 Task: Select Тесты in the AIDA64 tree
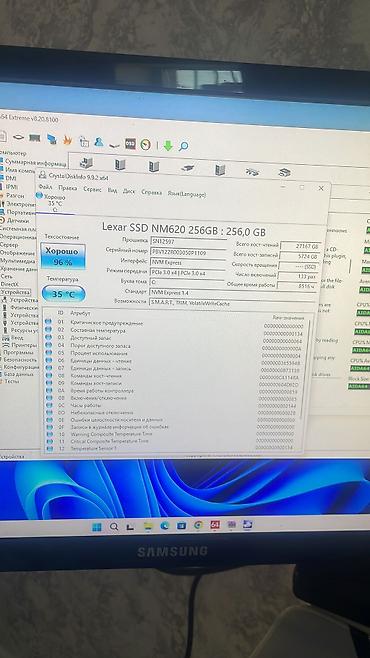click(x=12, y=381)
